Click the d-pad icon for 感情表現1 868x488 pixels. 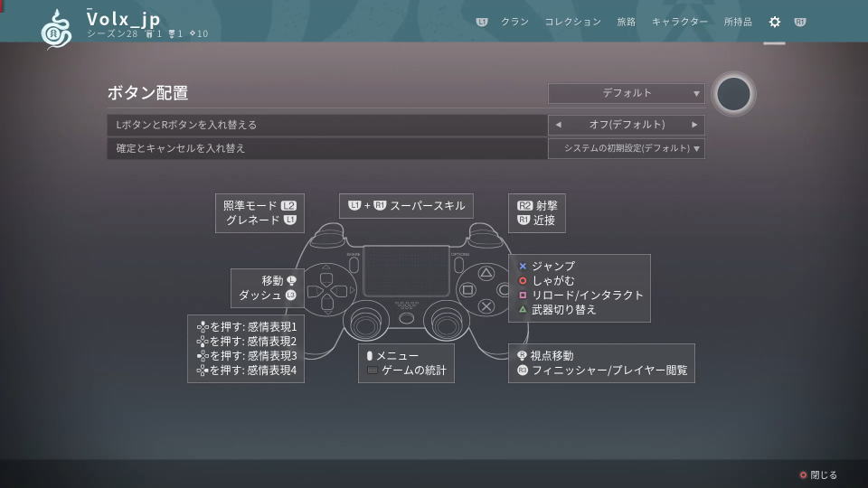[x=203, y=327]
